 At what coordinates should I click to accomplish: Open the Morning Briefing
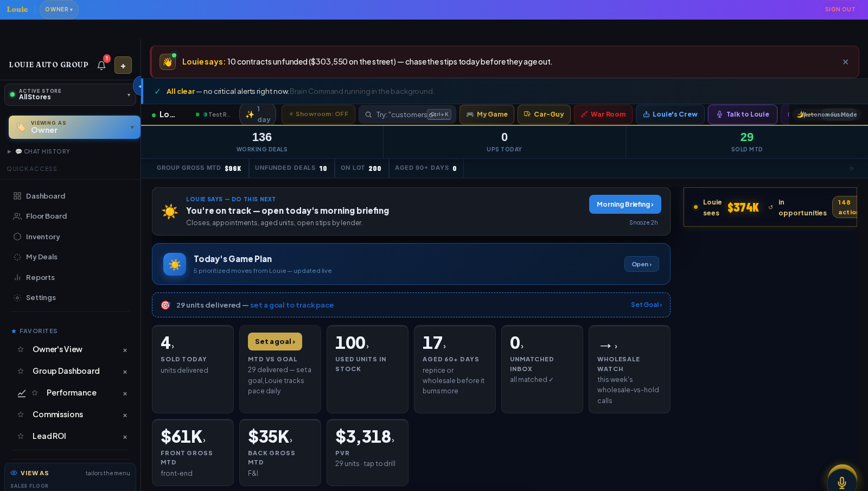pos(625,204)
